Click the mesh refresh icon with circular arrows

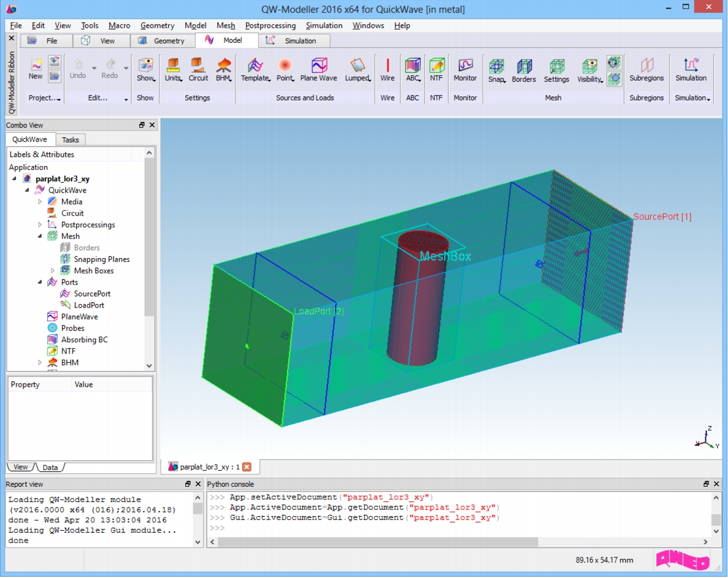click(614, 63)
